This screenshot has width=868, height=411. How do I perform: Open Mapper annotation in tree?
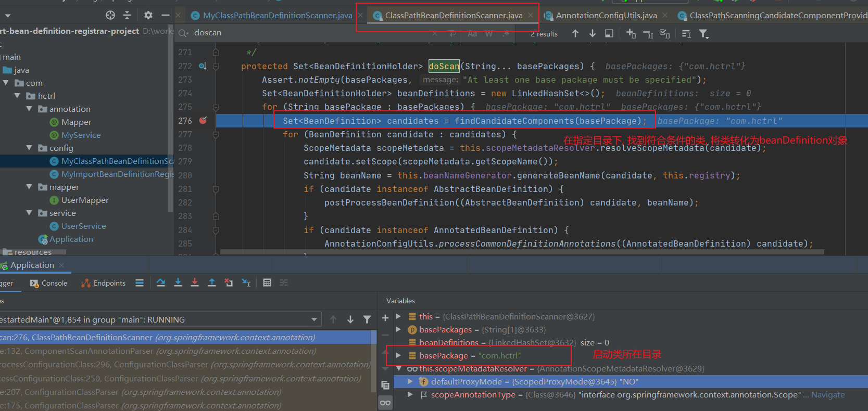coord(76,122)
